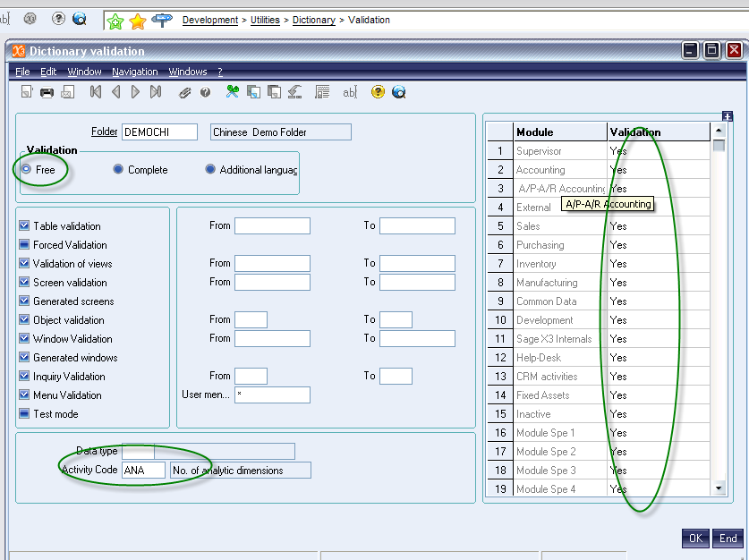Image resolution: width=749 pixels, height=560 pixels.
Task: Click the module list scroll up arrow
Action: tap(719, 132)
